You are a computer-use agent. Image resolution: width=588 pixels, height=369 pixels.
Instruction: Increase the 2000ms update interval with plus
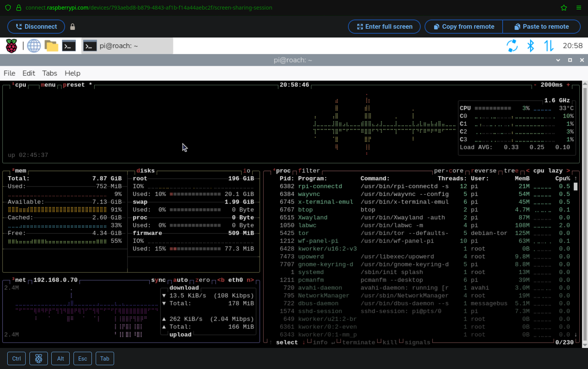tap(568, 85)
